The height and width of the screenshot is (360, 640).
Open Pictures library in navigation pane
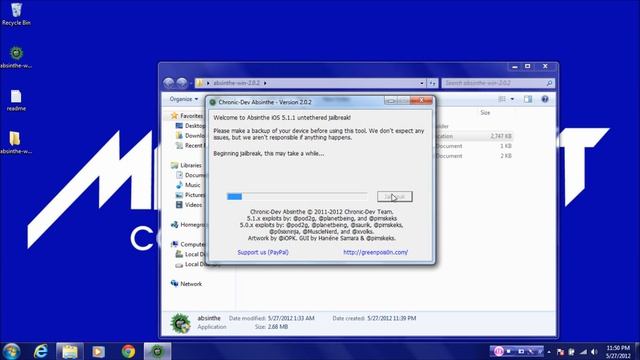coord(190,195)
